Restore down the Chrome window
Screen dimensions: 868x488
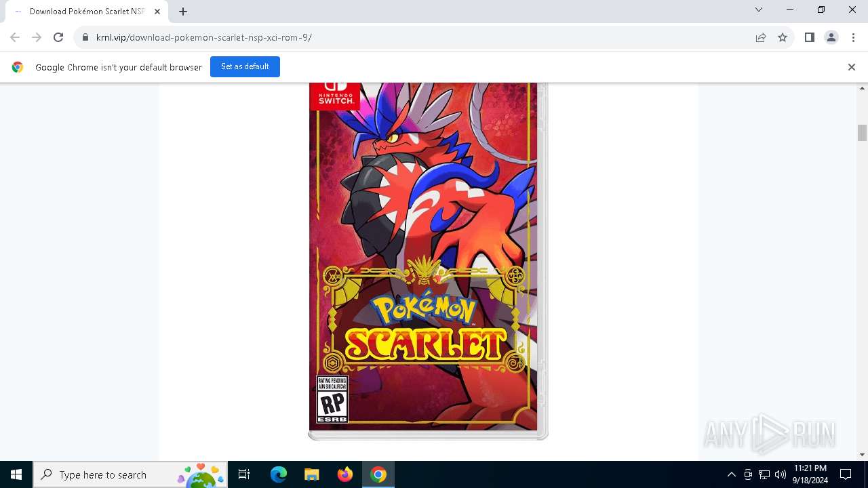821,9
